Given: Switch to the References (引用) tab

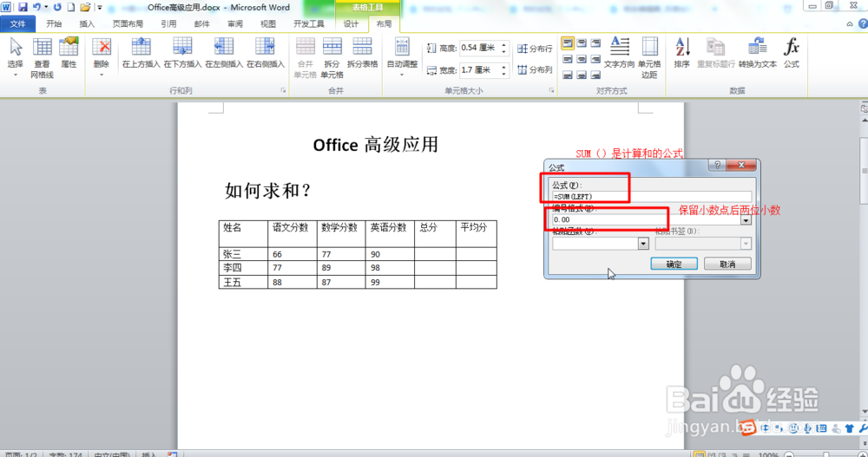Looking at the screenshot, I should [169, 23].
